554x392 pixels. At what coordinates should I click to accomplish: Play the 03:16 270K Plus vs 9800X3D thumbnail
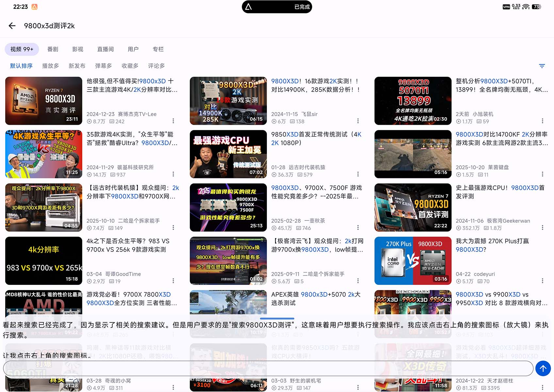pyautogui.click(x=413, y=261)
